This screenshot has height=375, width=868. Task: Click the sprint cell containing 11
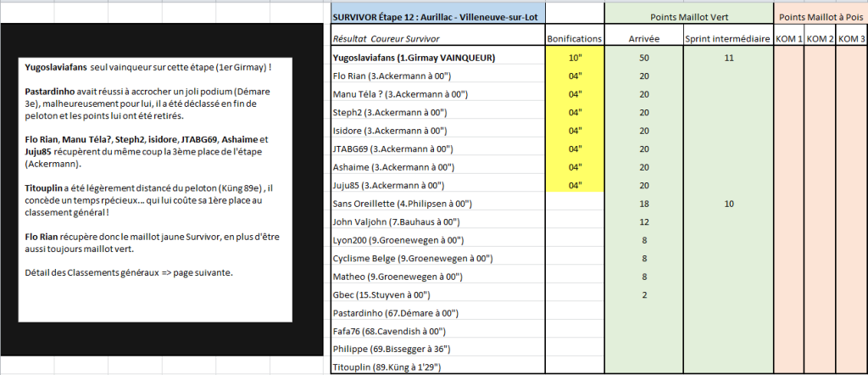pyautogui.click(x=728, y=58)
